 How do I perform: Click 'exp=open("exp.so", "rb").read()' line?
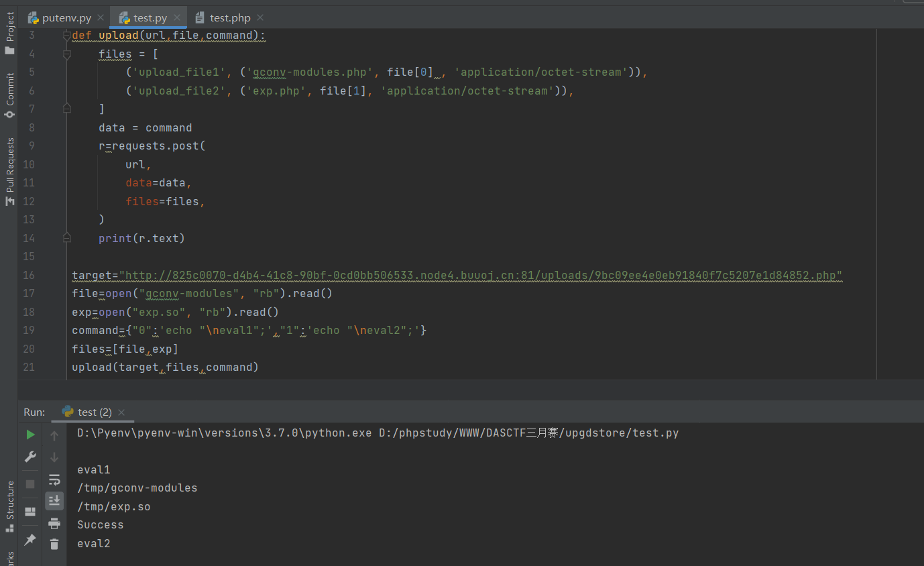pyautogui.click(x=175, y=312)
